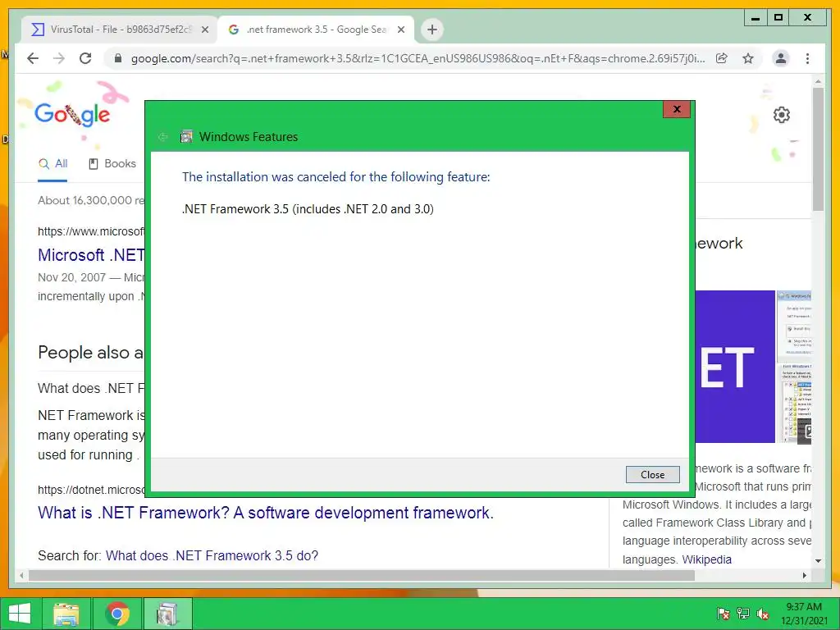This screenshot has height=630, width=840.
Task: Click ".NET Framework 3.5 (includes .NET 2.0 and 3.0)" text
Action: coord(308,209)
